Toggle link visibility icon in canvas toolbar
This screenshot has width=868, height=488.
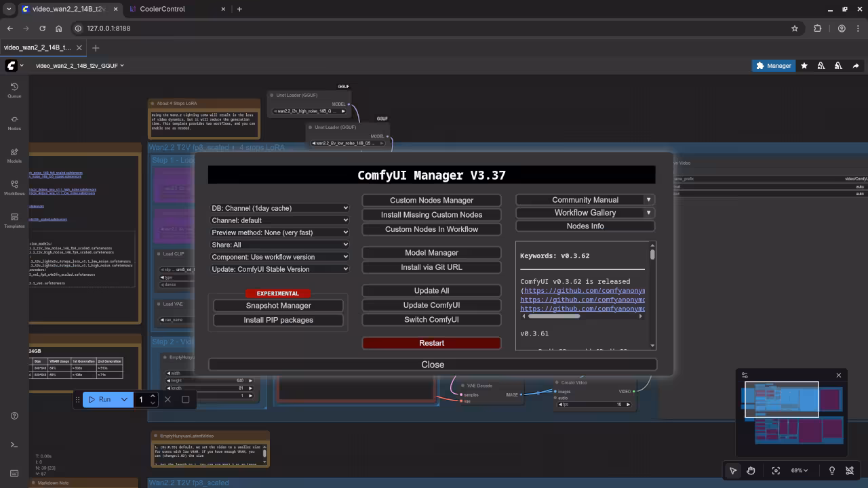(x=850, y=470)
